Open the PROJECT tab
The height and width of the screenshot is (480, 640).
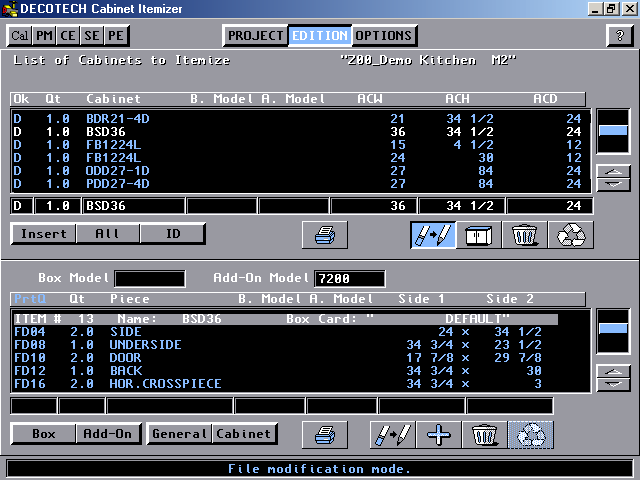[x=256, y=36]
